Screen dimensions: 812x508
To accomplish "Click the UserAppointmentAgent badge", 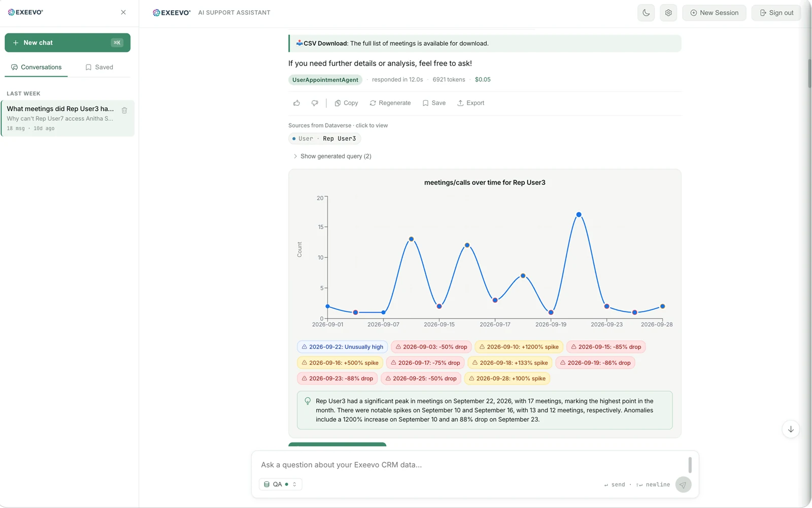I will point(325,80).
